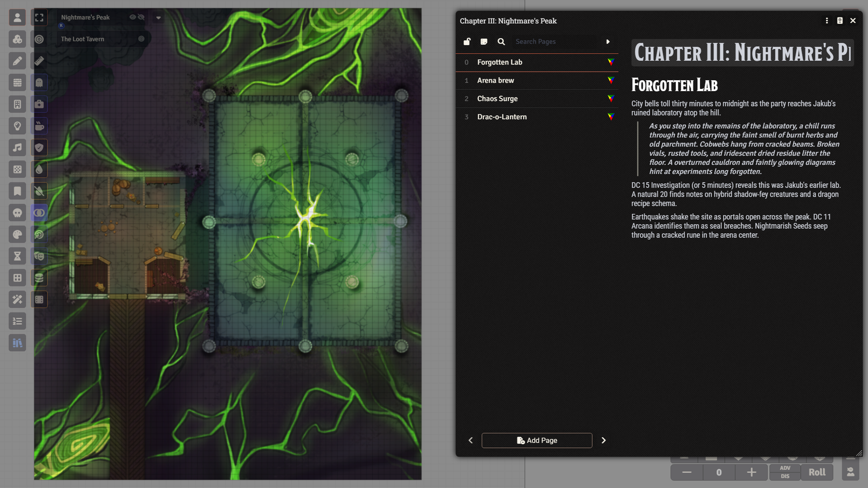Choose the Measure Distance ruler tool
The height and width of the screenshot is (488, 868).
pos(39,61)
